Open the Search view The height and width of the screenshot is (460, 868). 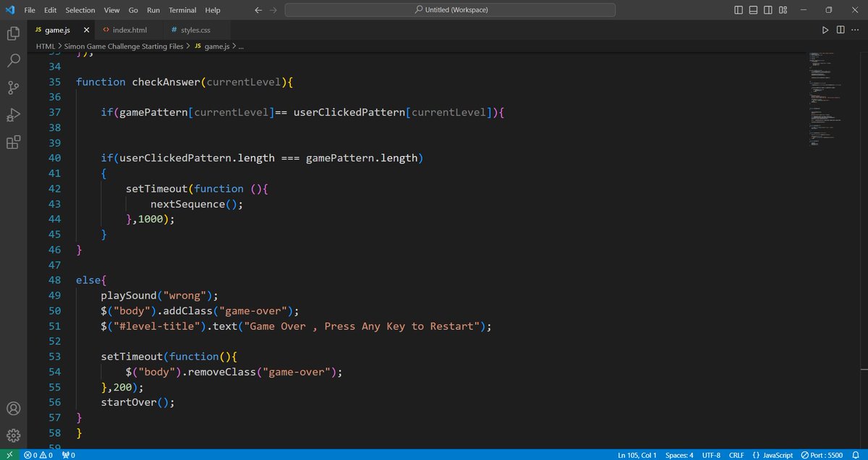pyautogui.click(x=13, y=61)
